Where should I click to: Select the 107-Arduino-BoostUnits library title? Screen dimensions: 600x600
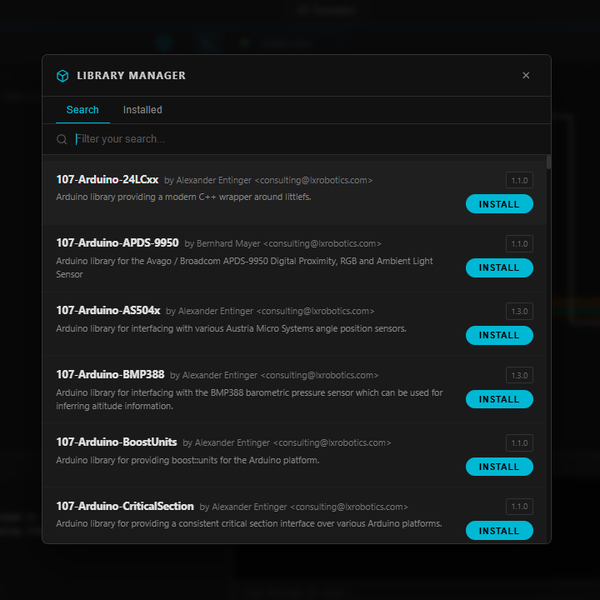(x=116, y=442)
